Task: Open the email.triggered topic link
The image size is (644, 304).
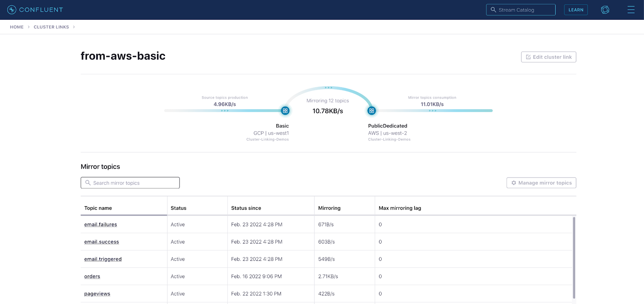Action: click(103, 259)
